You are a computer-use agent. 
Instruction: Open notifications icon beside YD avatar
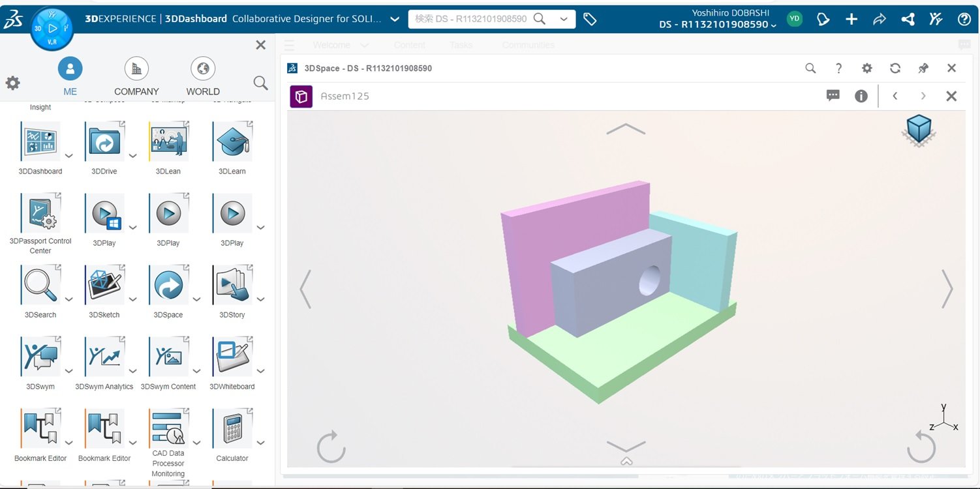pyautogui.click(x=823, y=20)
